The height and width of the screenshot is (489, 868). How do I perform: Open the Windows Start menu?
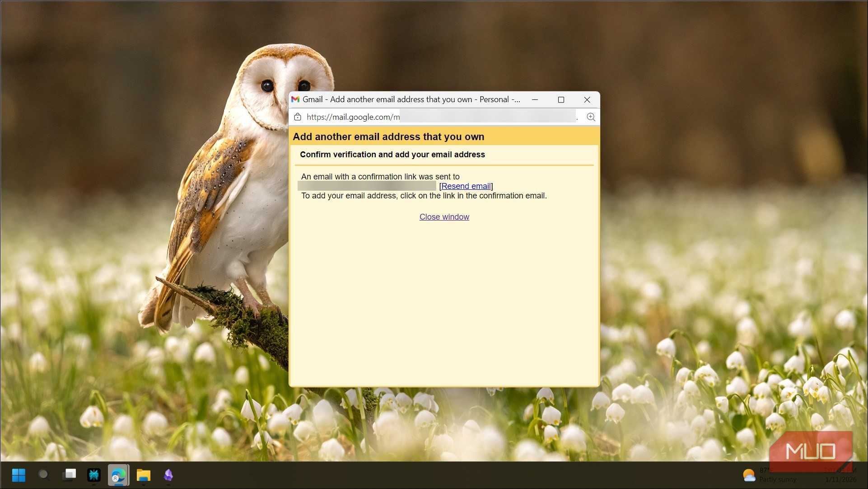click(19, 475)
